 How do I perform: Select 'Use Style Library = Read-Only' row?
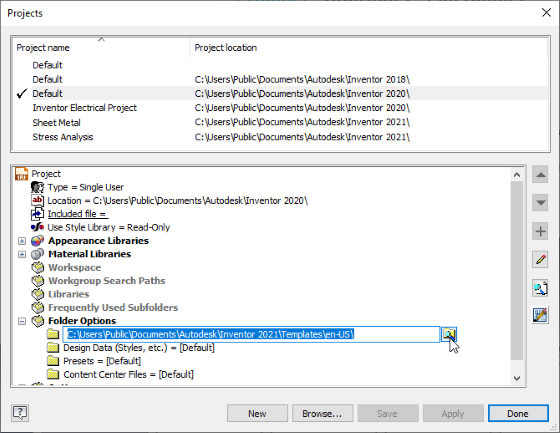tap(109, 228)
